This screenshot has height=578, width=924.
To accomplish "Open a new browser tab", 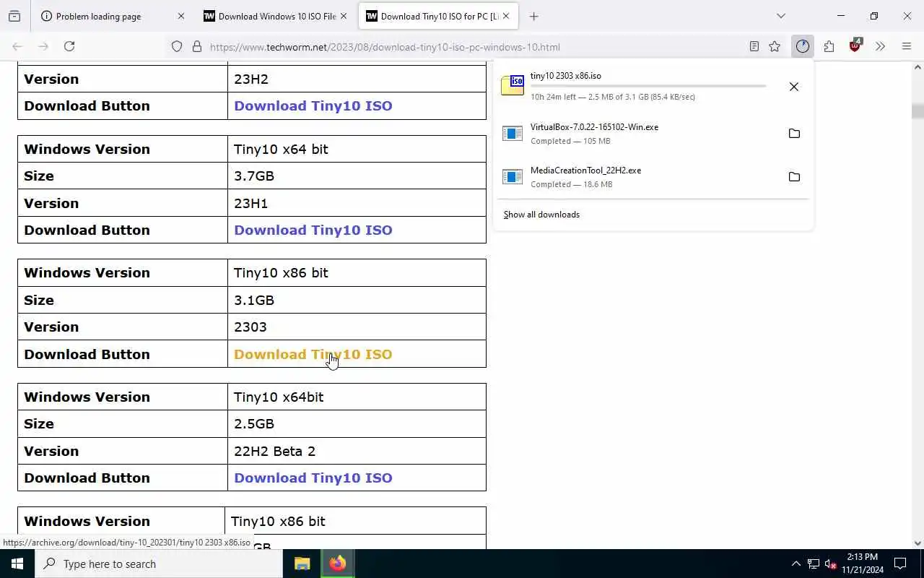I will [533, 16].
